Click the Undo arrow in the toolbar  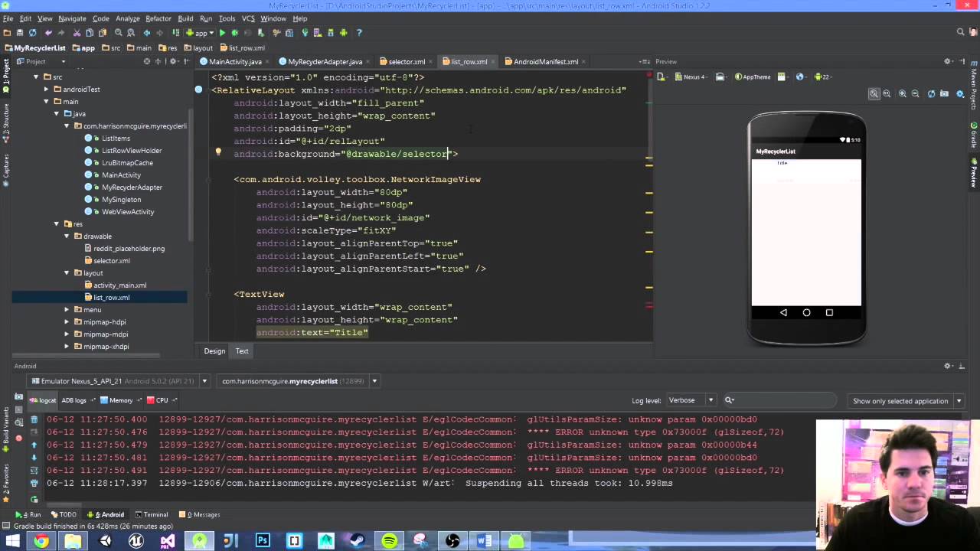click(48, 33)
